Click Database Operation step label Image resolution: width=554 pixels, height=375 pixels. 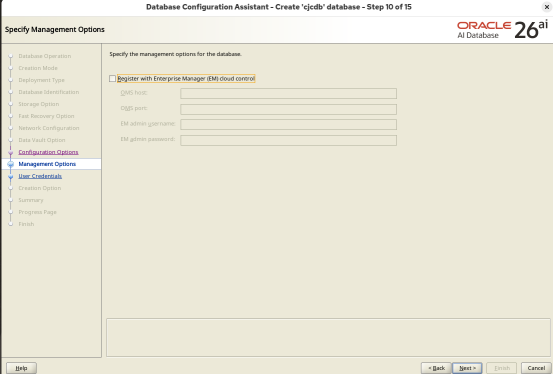(45, 56)
